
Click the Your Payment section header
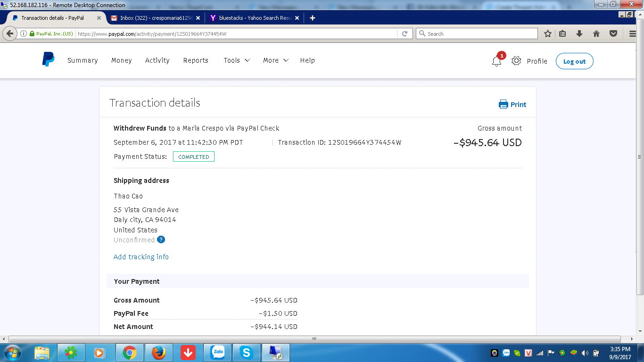[318, 281]
